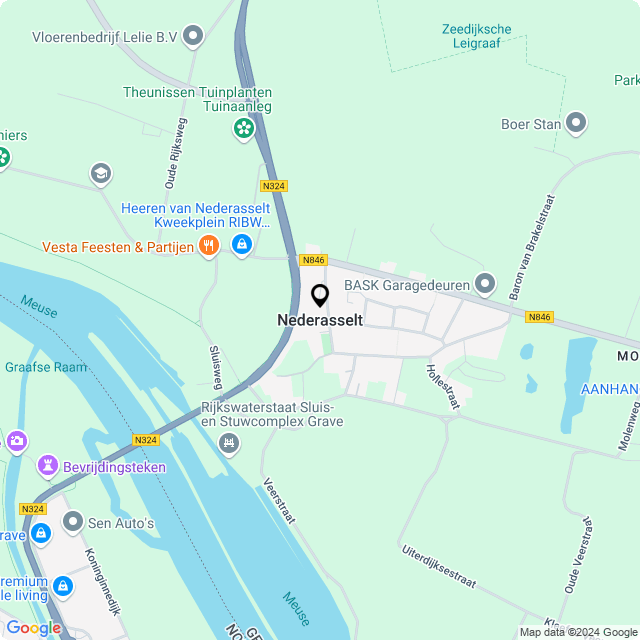
Task: Click the school graduation cap marker
Action: (101, 174)
